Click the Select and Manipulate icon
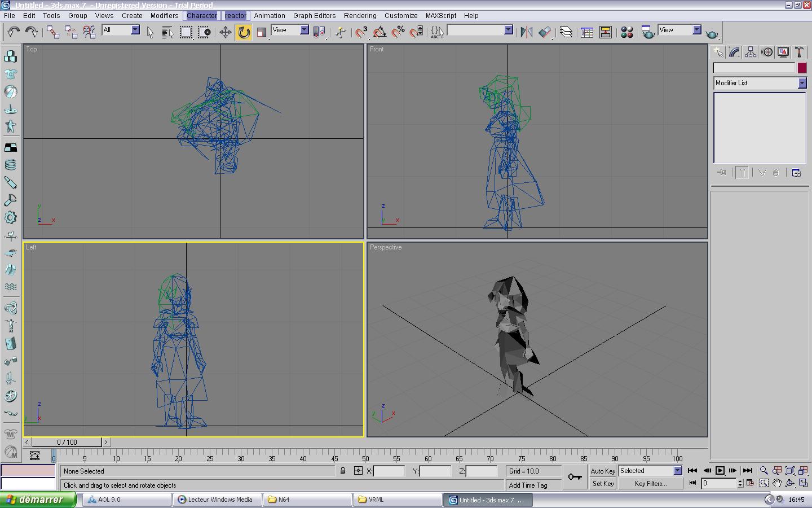This screenshot has height=508, width=812. (x=341, y=32)
